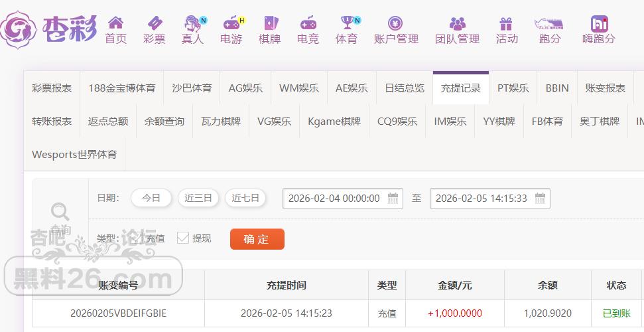
Task: Open the 彩票 lottery ticket icon
Action: 155,23
